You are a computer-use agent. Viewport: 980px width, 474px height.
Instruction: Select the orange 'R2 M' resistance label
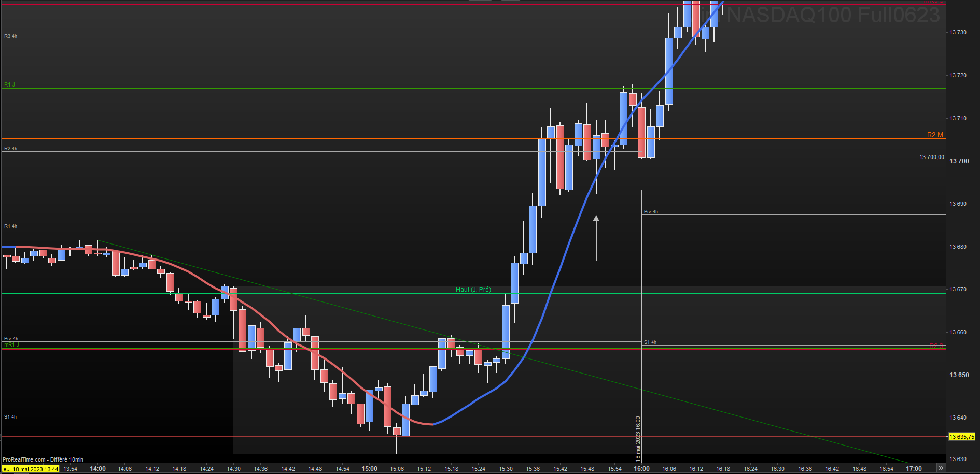[935, 135]
